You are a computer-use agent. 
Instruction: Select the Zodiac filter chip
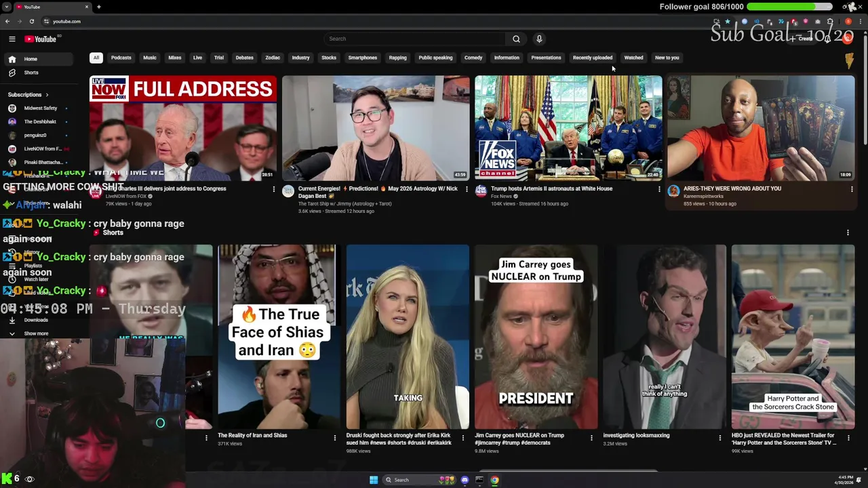pos(273,58)
